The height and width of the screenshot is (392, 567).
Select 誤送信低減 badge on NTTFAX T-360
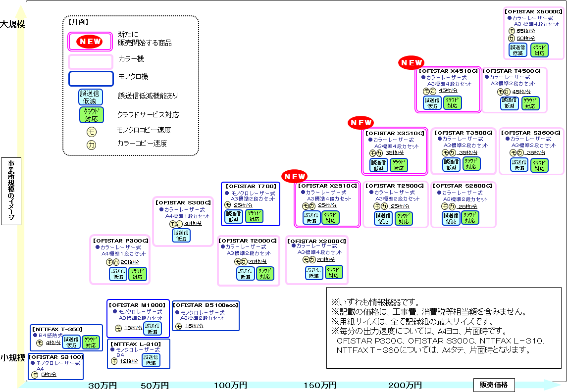pyautogui.click(x=71, y=342)
